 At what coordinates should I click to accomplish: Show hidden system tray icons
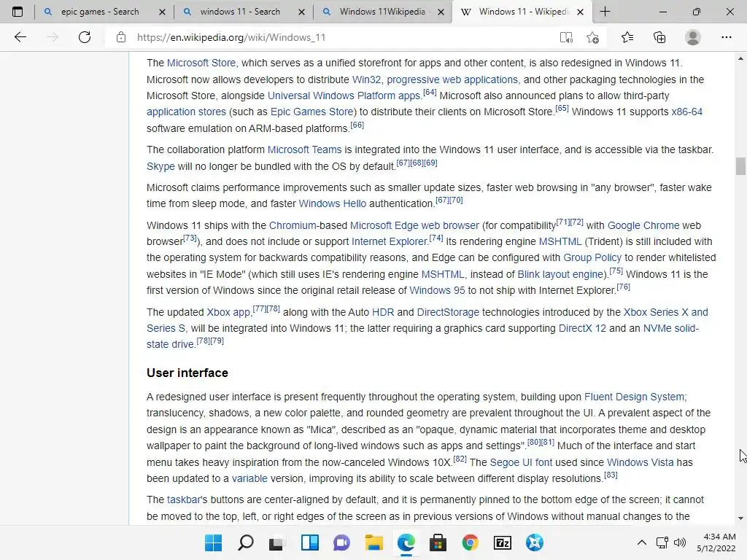pos(642,542)
